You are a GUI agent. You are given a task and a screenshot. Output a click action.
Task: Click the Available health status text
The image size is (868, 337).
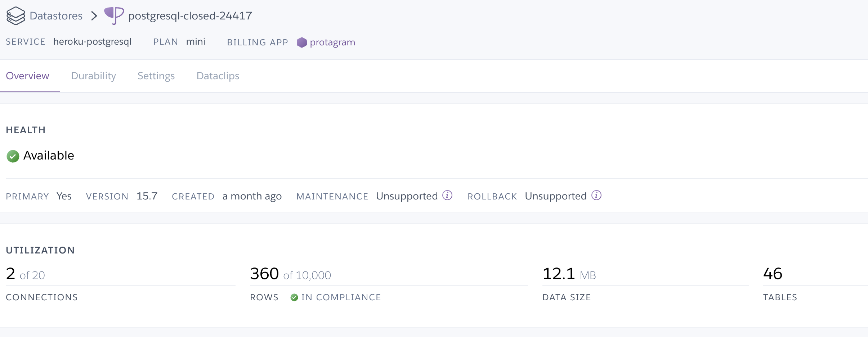coord(49,156)
